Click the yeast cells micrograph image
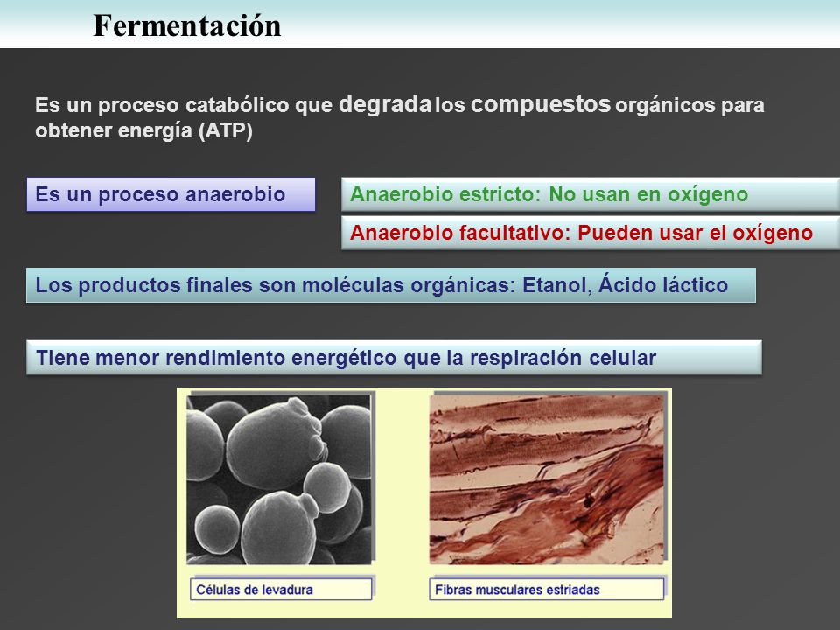This screenshot has height=630, width=840. tap(279, 479)
